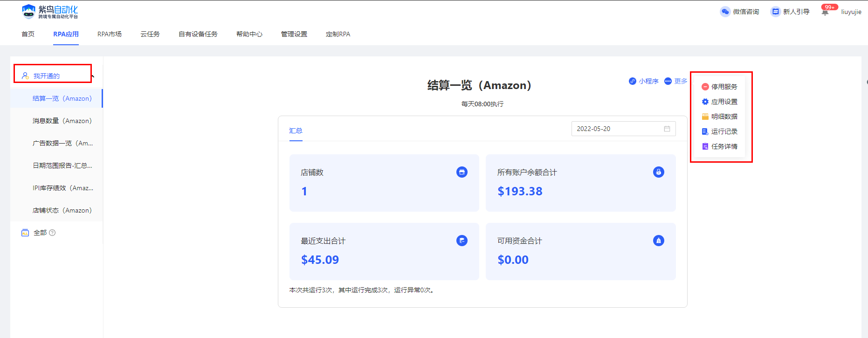Collapse the 我开通的 section arrow

pos(93,76)
